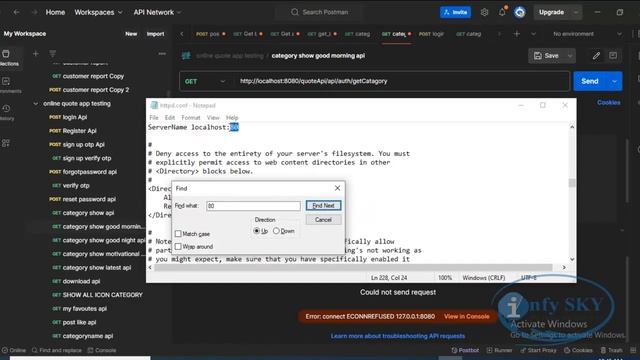The width and height of the screenshot is (640, 360).
Task: Switch to the POST login request tab
Action: 431,34
